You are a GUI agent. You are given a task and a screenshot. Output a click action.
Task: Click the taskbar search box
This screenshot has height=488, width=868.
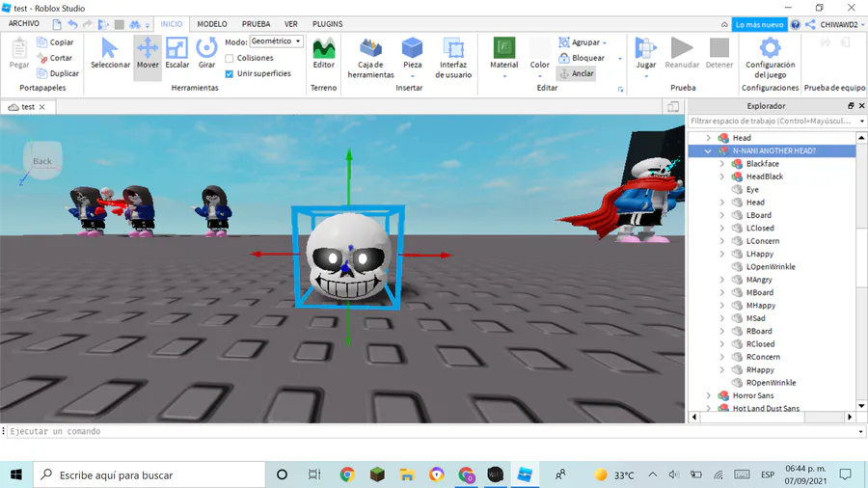pos(149,474)
